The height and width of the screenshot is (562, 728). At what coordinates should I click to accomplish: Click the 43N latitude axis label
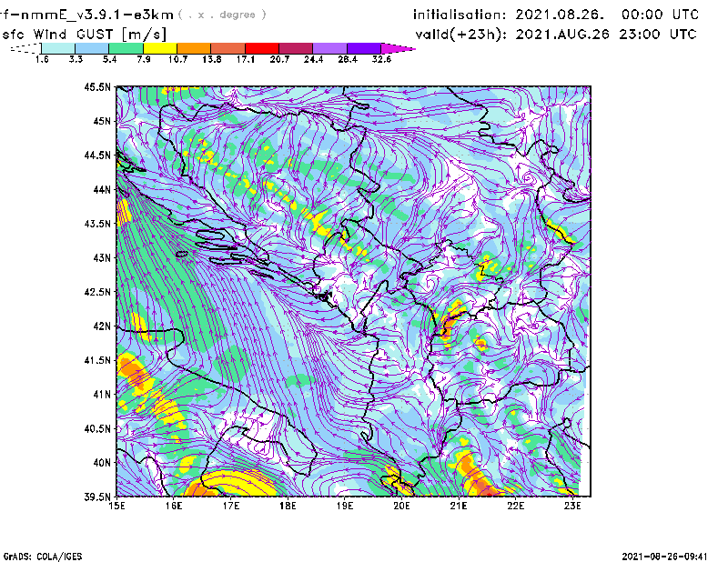pyautogui.click(x=102, y=257)
